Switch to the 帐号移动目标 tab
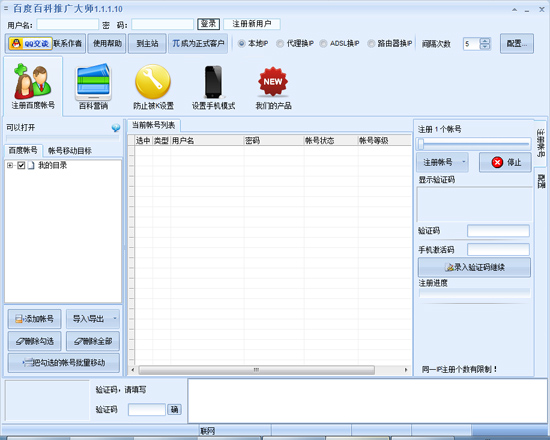The height and width of the screenshot is (440, 550). pyautogui.click(x=70, y=151)
